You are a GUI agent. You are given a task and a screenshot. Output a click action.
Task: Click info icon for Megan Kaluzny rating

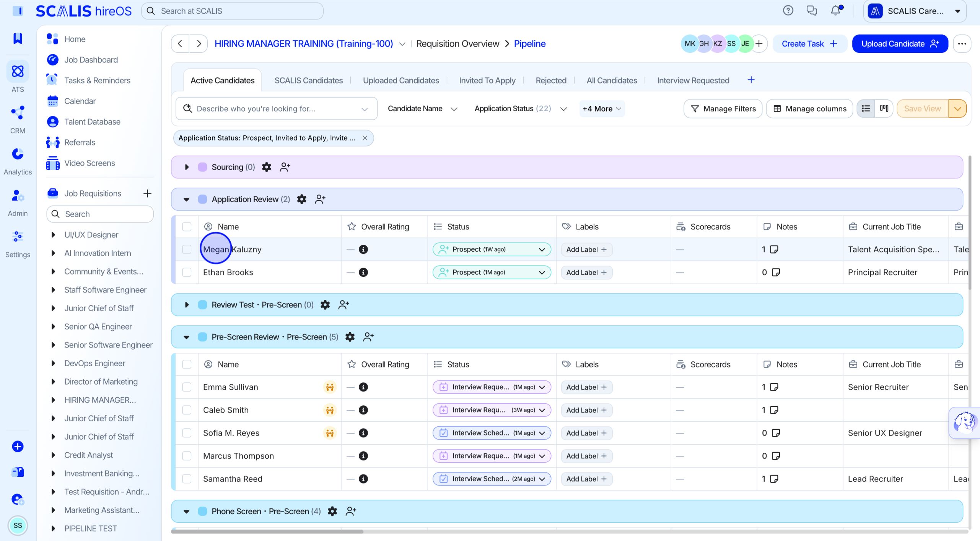coord(363,249)
